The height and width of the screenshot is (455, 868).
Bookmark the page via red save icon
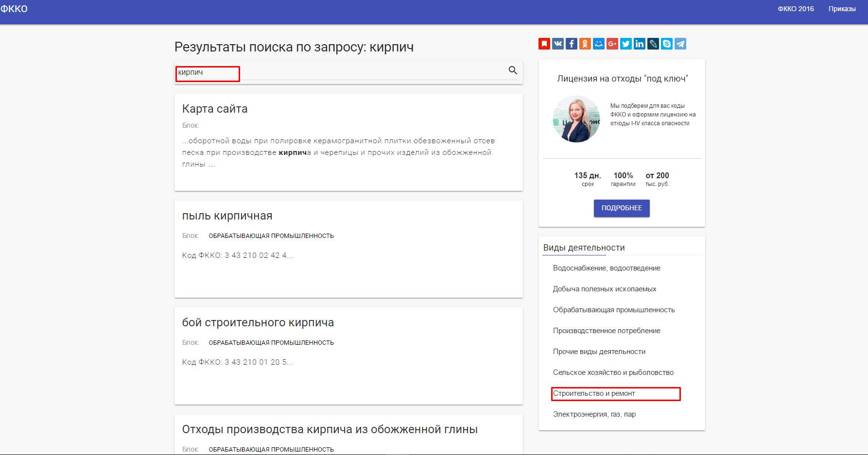coord(544,44)
